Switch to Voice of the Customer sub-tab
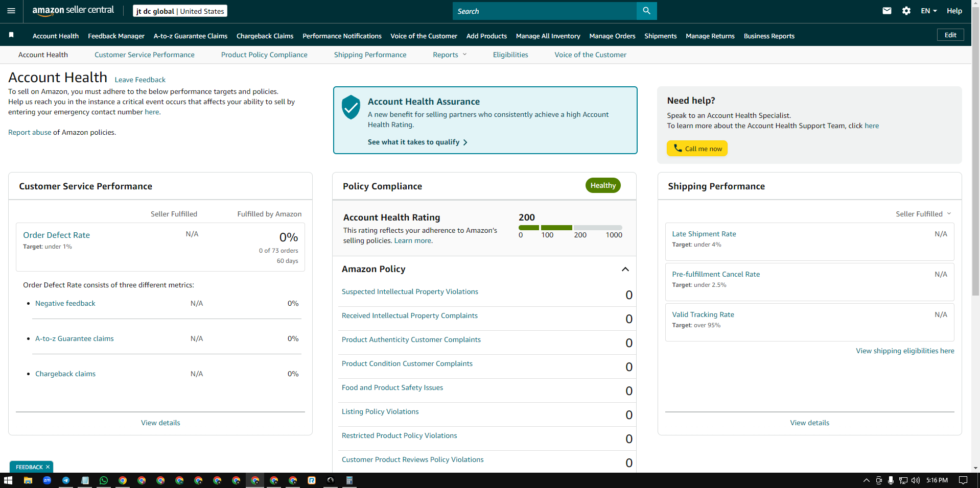980x488 pixels. [590, 55]
